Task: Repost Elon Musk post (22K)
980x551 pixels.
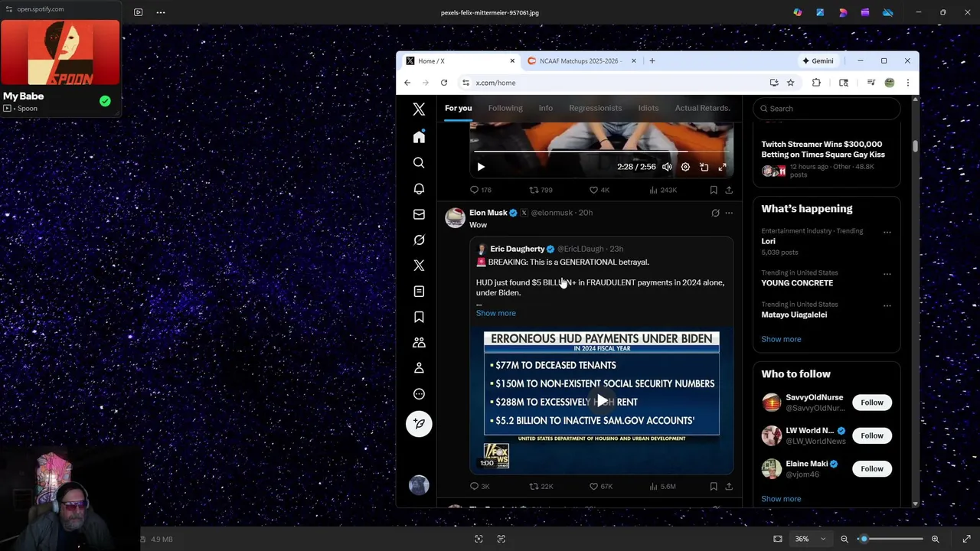Action: (x=541, y=486)
